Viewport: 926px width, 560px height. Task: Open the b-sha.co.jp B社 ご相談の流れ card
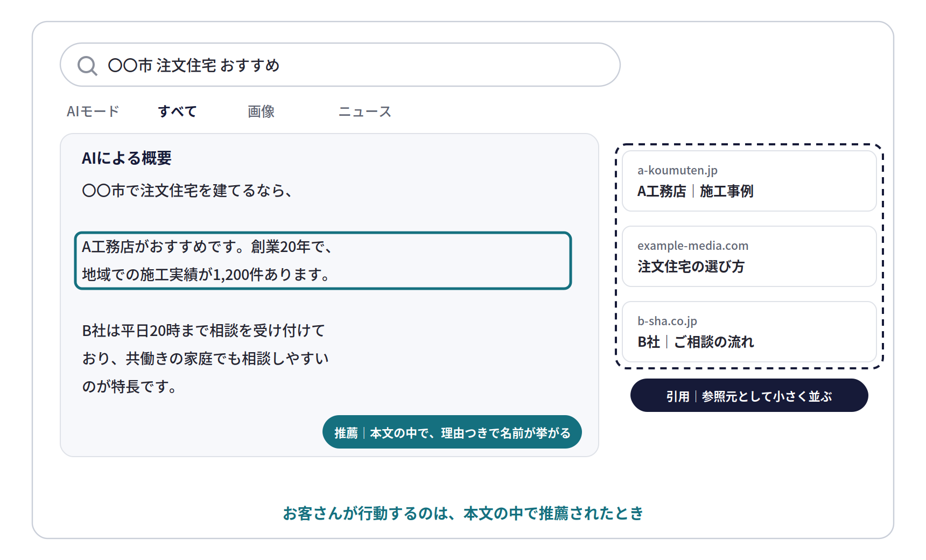[x=749, y=332]
